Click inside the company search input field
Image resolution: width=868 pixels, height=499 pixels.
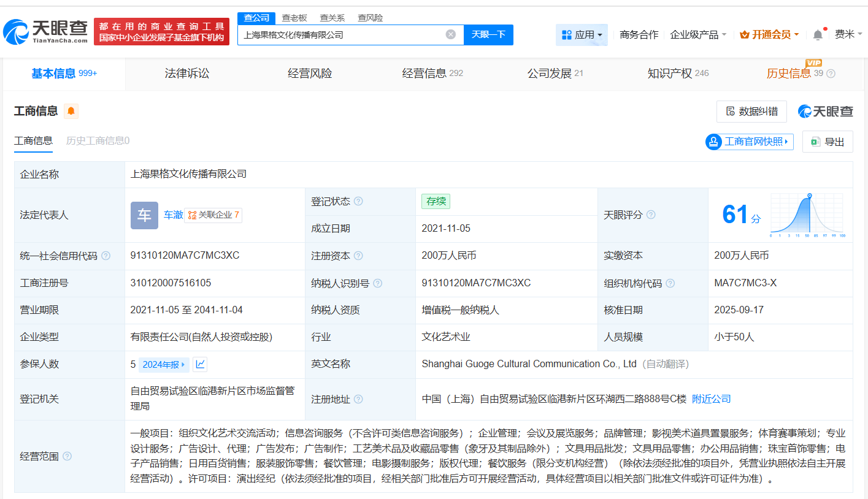(344, 35)
